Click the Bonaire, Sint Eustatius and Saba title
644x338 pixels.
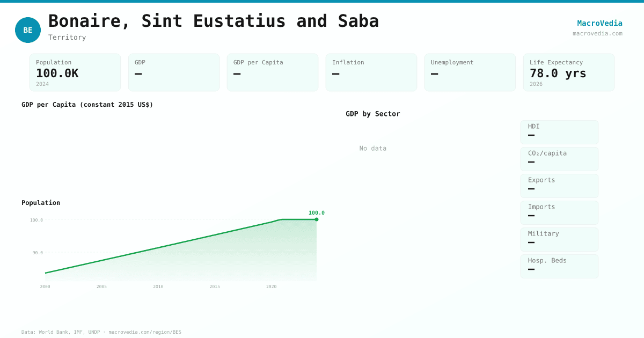(x=214, y=21)
